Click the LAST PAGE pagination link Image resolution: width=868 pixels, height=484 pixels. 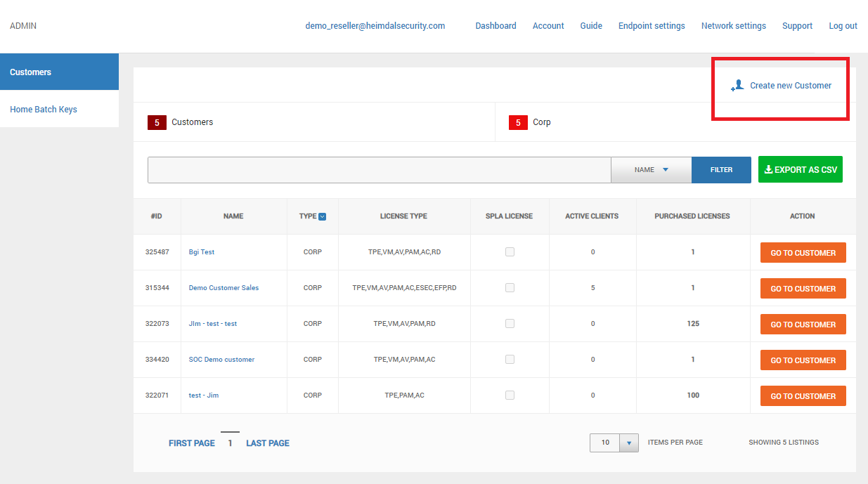tap(268, 443)
